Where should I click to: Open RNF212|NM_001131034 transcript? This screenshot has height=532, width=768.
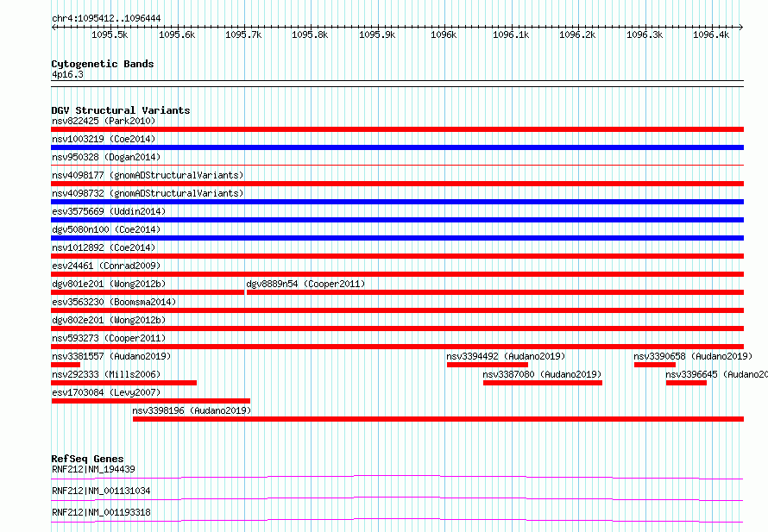coord(101,491)
